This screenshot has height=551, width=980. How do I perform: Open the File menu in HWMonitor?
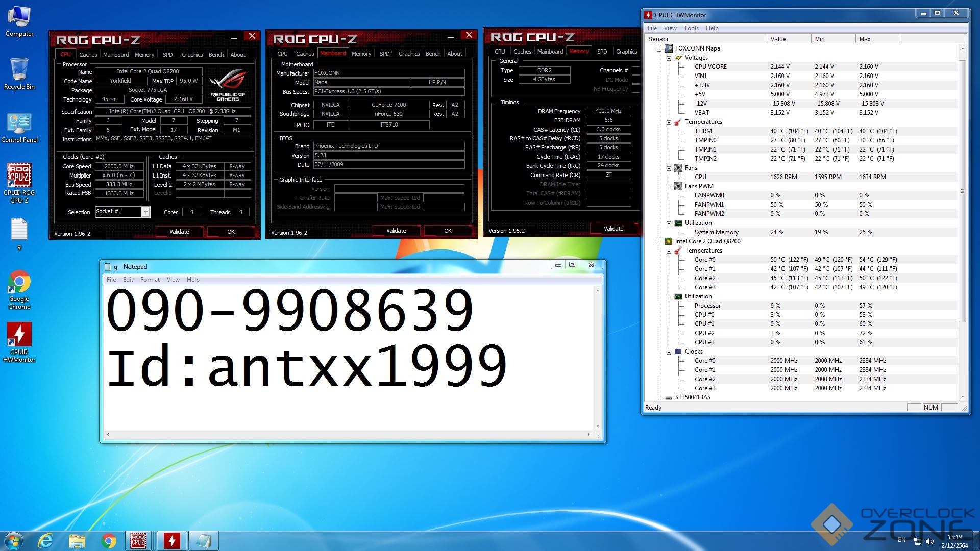coord(652,28)
